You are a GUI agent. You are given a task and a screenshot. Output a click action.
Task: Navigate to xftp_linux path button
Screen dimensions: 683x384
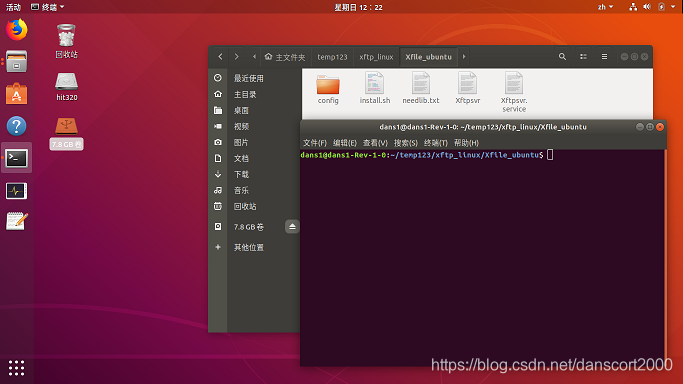pyautogui.click(x=376, y=57)
